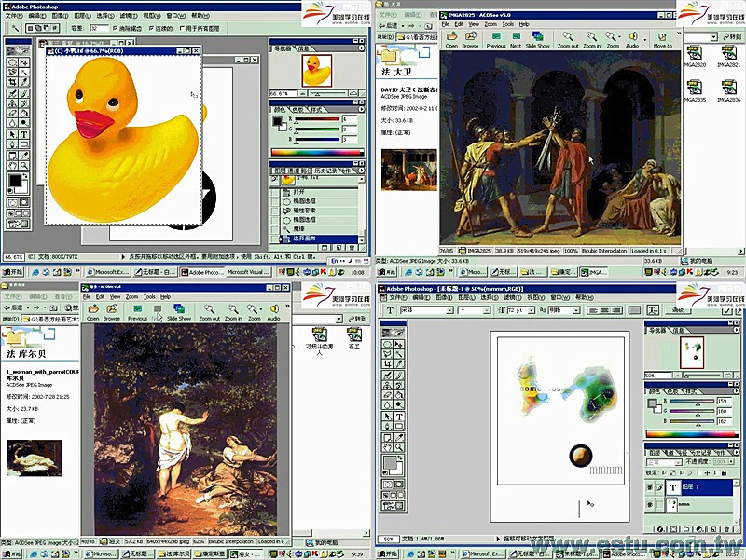This screenshot has height=560, width=746.
Task: Pick Clone Stamp tool in duck Photoshop window
Action: click(x=13, y=103)
